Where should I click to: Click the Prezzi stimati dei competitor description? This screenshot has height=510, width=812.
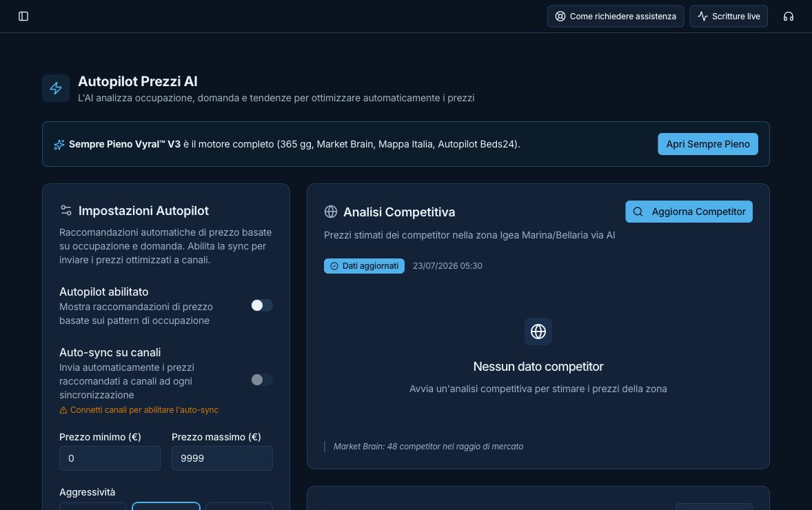(x=469, y=235)
